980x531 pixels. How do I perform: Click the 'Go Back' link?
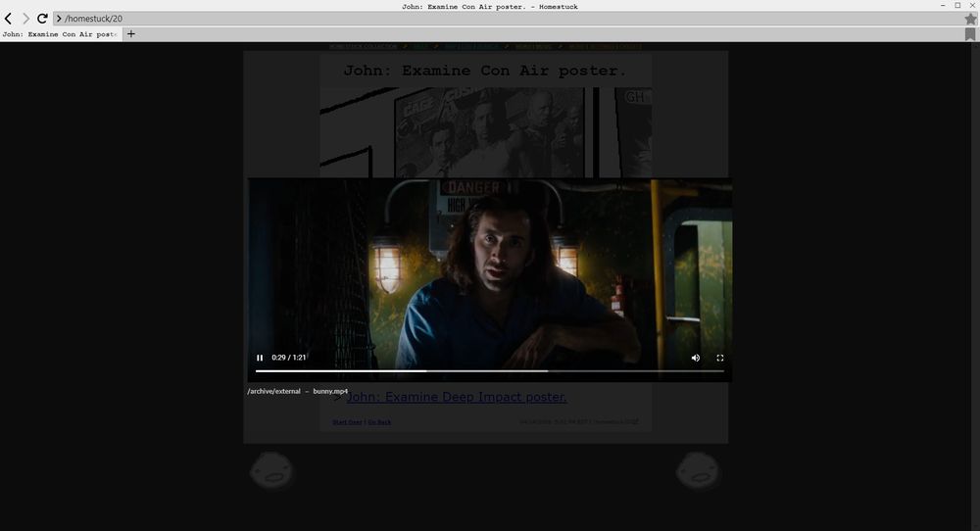[379, 422]
